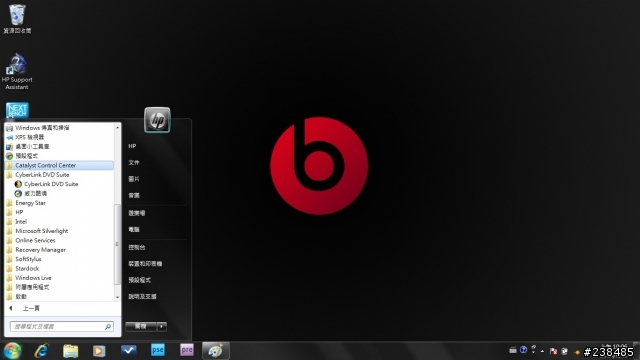Viewport: 640px width, 360px height.
Task: Expand the SoftStylus folder
Action: pyautogui.click(x=59, y=259)
